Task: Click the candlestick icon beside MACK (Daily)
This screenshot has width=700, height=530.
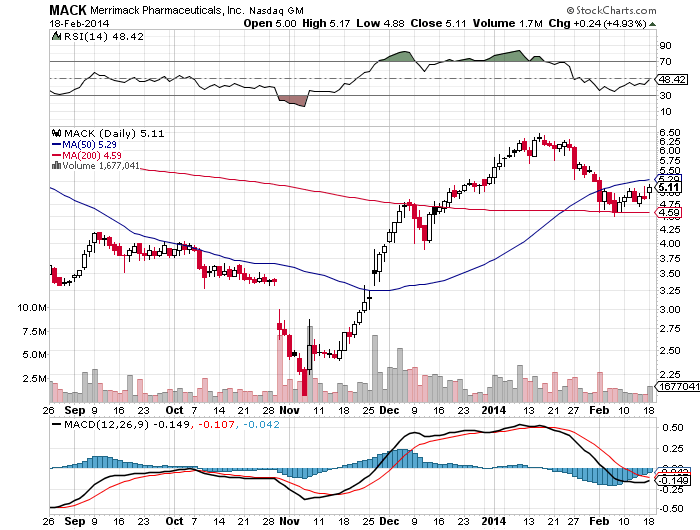Action: click(x=56, y=133)
